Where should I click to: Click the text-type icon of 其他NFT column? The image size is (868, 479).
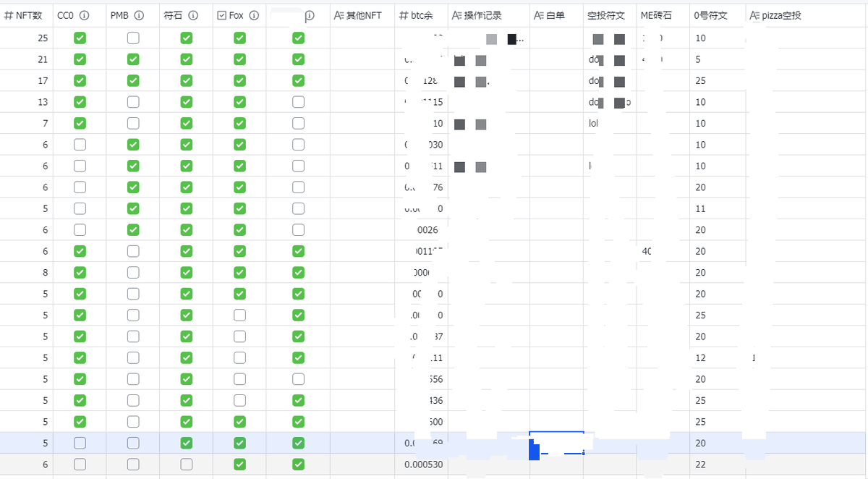tap(340, 15)
